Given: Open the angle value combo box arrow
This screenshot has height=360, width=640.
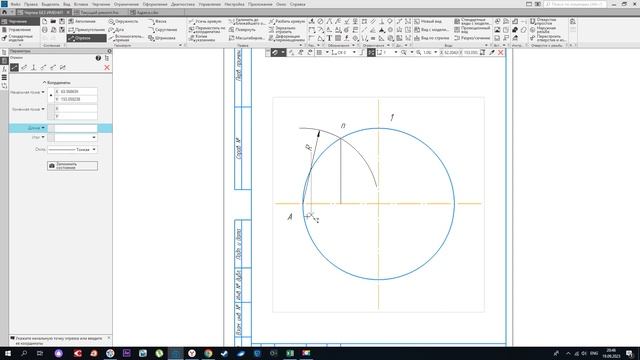Looking at the screenshot, I should pos(94,138).
